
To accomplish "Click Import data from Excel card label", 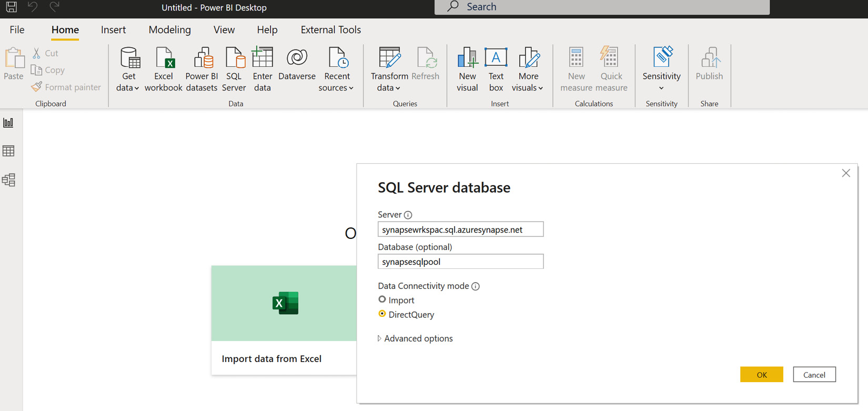I will point(271,359).
